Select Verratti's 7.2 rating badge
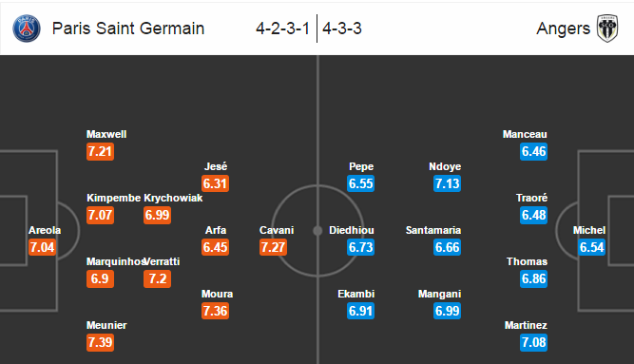Viewport: 634px width, 364px height. coord(157,279)
